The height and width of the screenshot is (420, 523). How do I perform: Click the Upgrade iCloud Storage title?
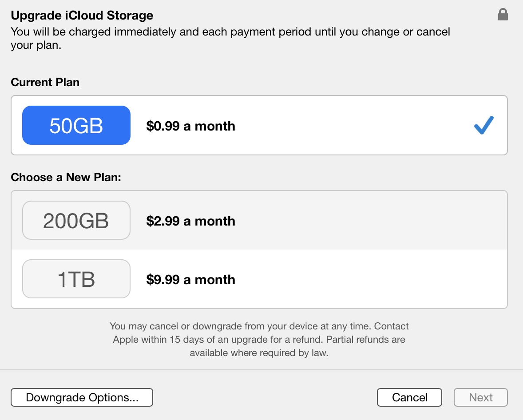coord(82,16)
